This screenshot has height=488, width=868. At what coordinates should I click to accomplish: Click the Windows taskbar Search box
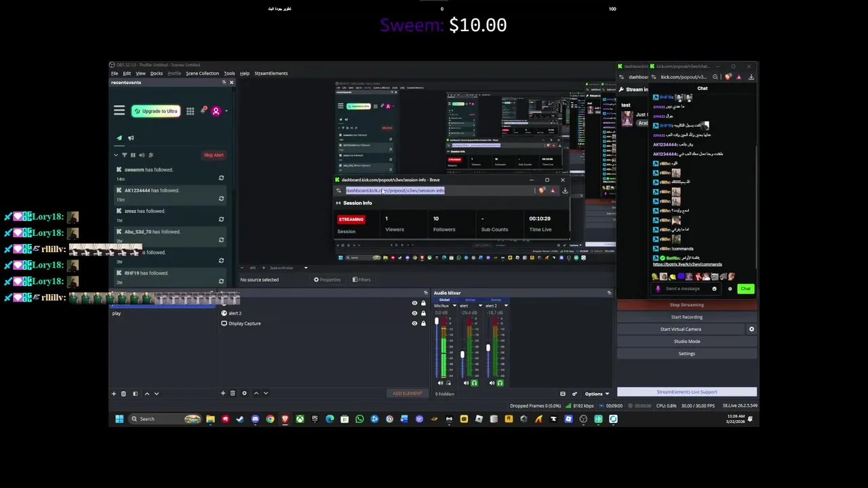click(165, 419)
